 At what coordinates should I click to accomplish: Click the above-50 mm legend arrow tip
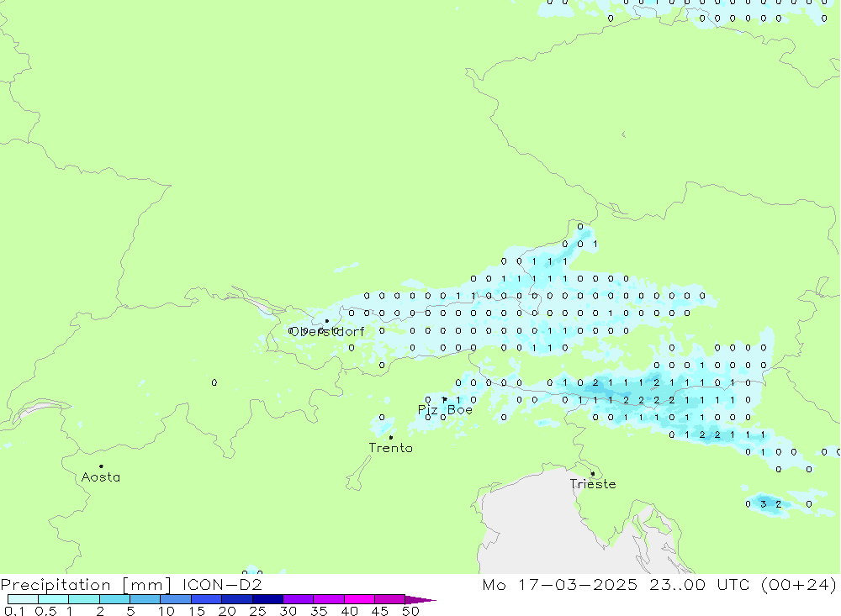[421, 600]
